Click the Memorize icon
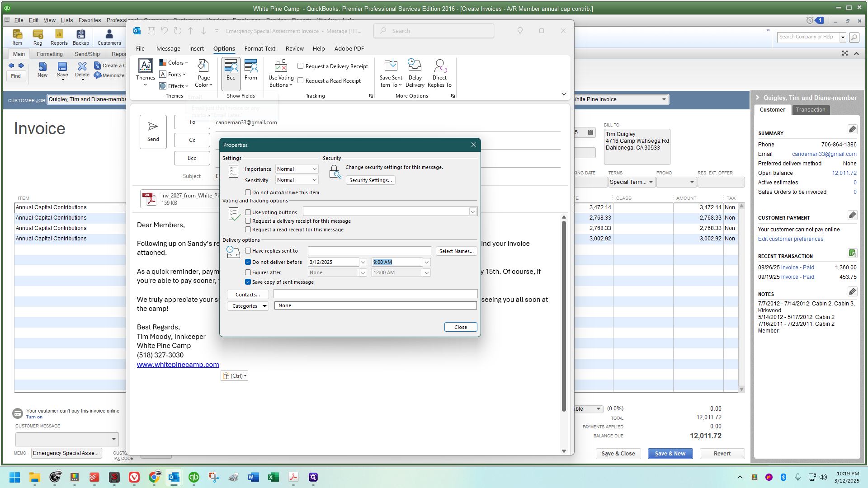The image size is (868, 488). pyautogui.click(x=109, y=75)
